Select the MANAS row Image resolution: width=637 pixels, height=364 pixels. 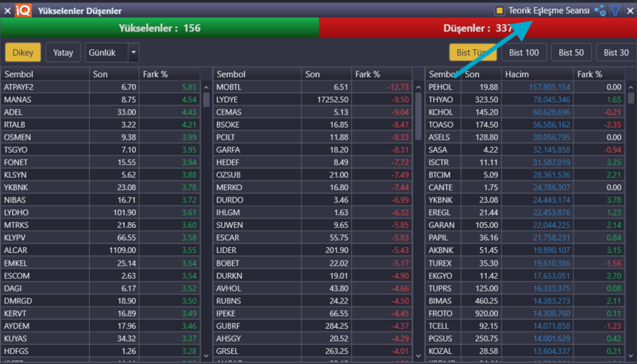pyautogui.click(x=100, y=100)
